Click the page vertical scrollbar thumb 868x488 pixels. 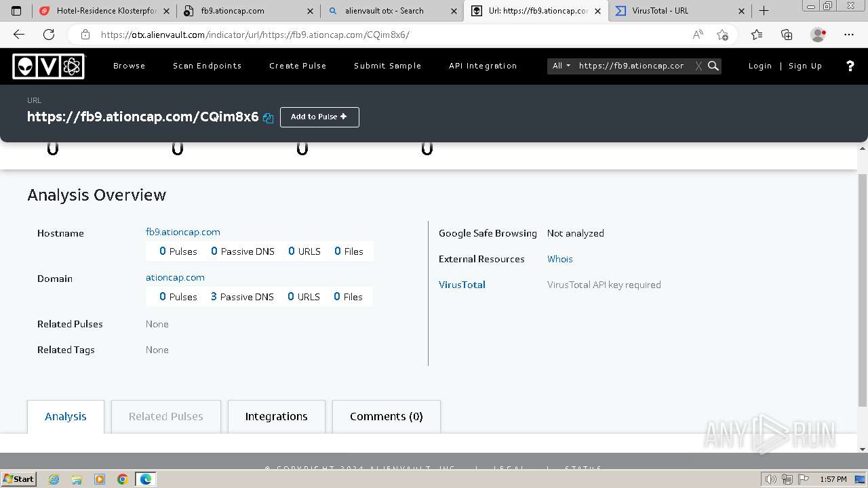(863, 290)
